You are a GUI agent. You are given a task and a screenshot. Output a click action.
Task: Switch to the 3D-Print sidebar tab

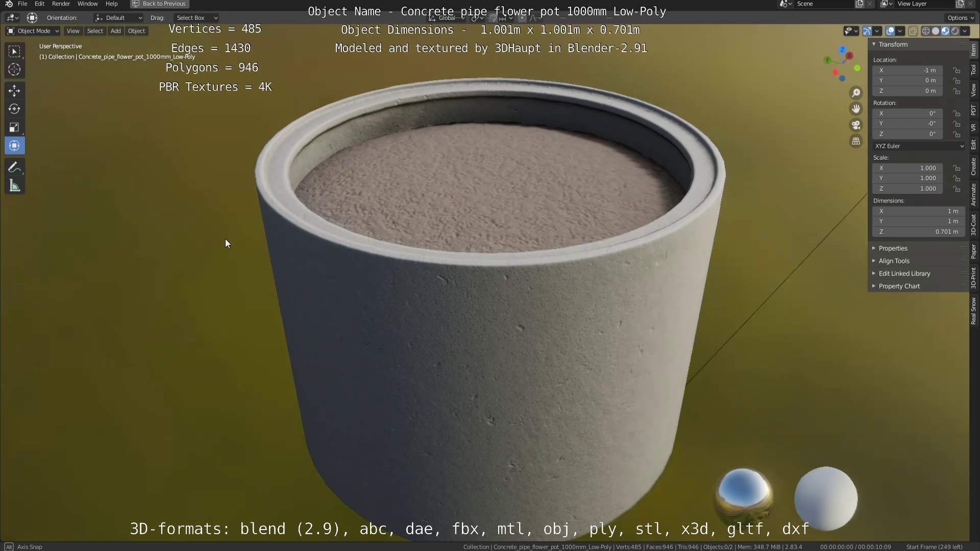pos(974,278)
